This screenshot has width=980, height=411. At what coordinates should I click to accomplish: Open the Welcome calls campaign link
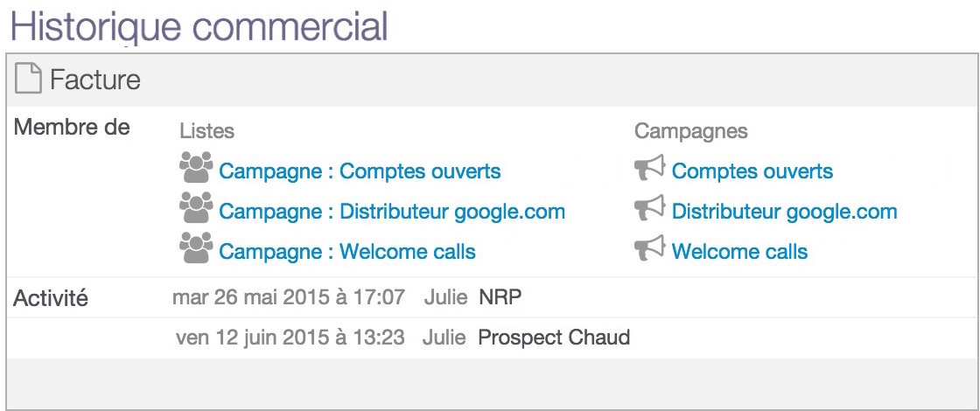click(739, 252)
